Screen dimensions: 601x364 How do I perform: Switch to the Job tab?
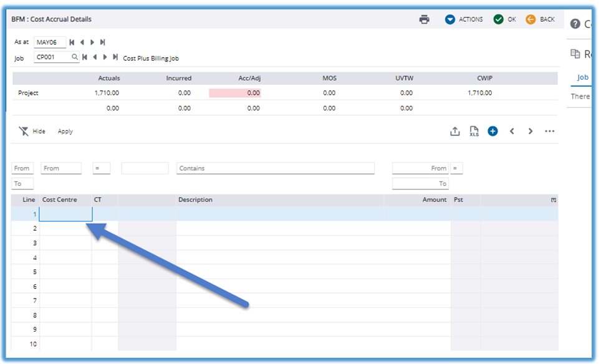coord(582,78)
